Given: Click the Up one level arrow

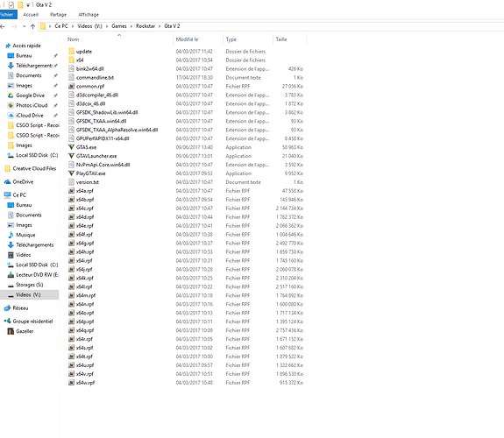Looking at the screenshot, I should pyautogui.click(x=32, y=26).
